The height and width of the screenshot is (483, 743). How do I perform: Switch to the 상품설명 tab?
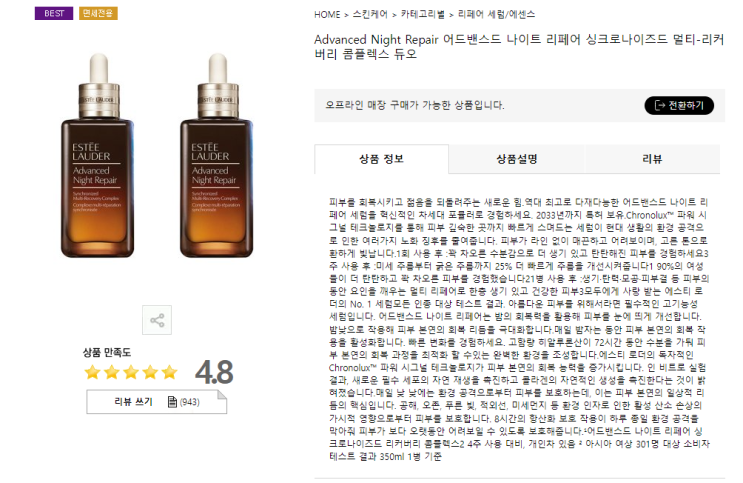click(516, 159)
